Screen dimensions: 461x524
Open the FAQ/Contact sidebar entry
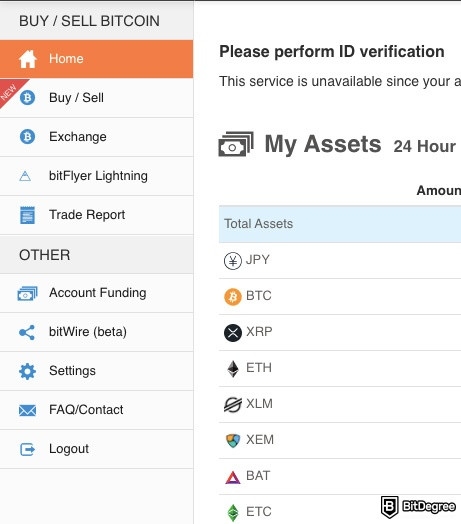[96, 410]
